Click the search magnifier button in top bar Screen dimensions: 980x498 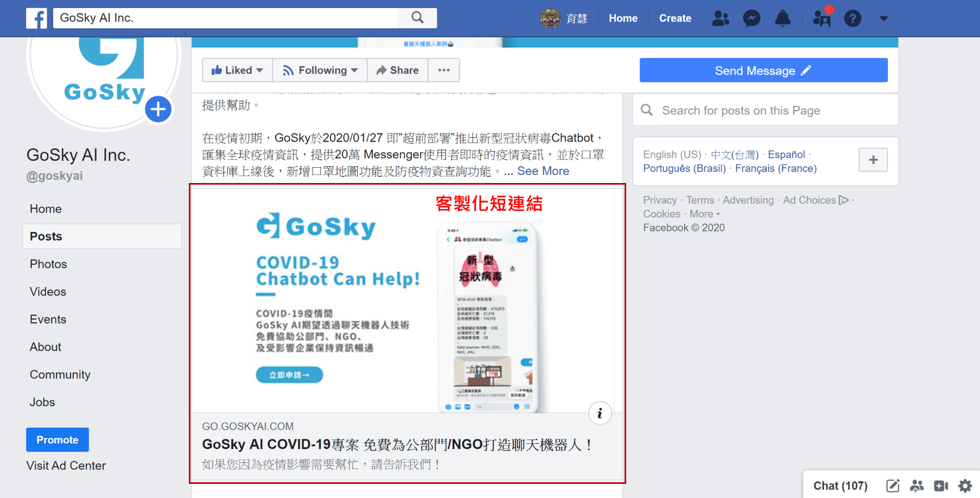(x=417, y=17)
